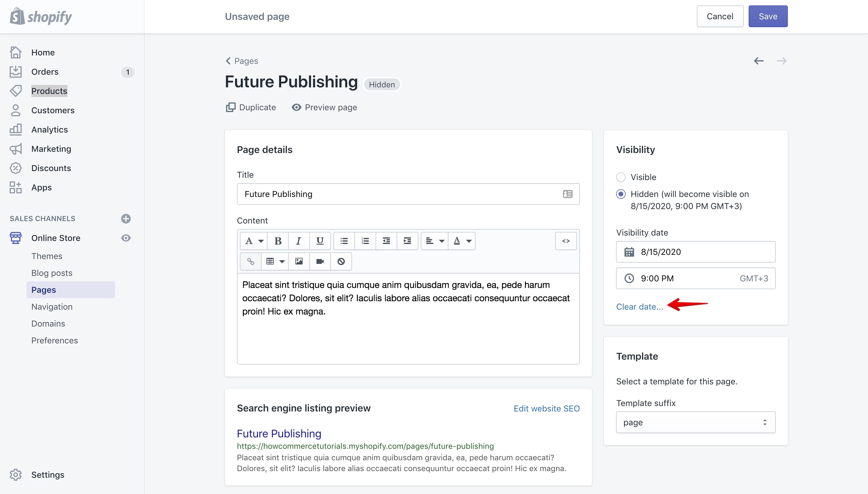Click Edit website SEO link
Screen dimensions: 868x494
click(546, 408)
